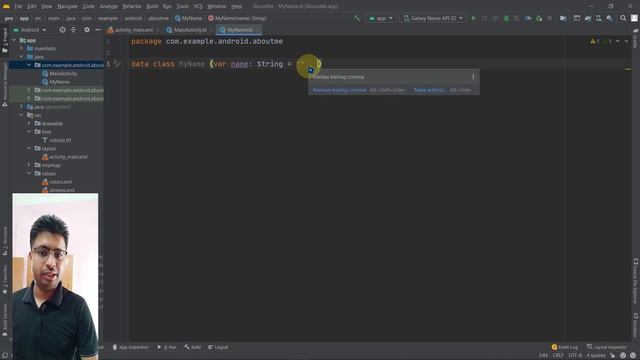The image size is (640, 360).
Task: Switch to the activity_main.xml editor tab
Action: coord(133,30)
